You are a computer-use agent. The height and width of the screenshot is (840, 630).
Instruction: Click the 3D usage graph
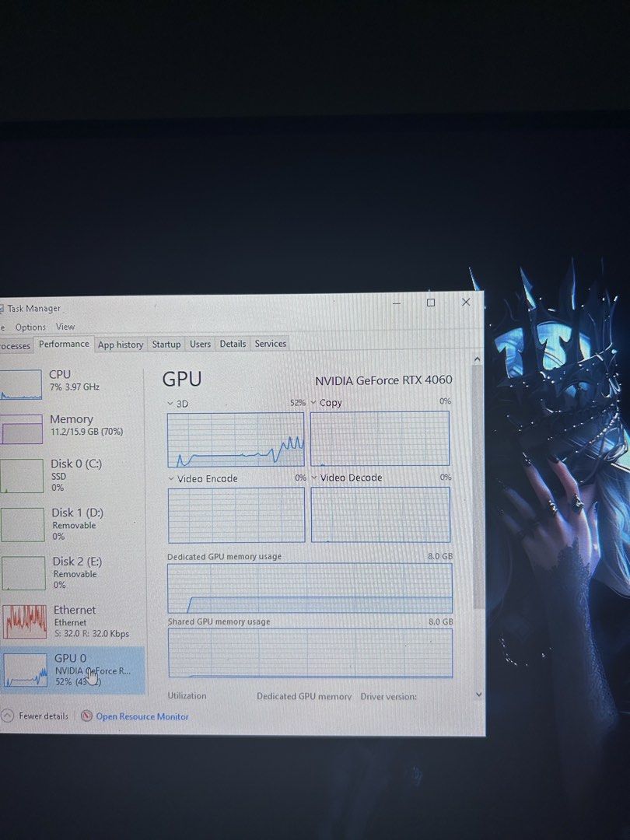click(x=236, y=439)
